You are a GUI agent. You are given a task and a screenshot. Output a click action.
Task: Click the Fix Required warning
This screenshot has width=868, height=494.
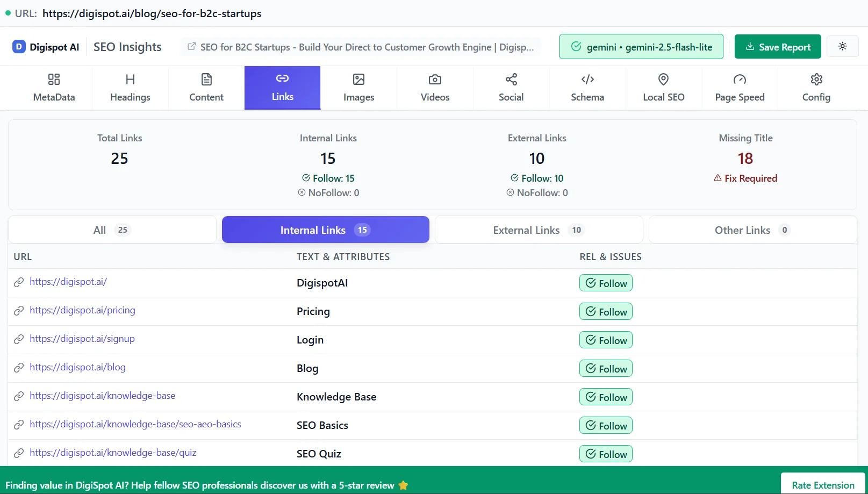(745, 178)
